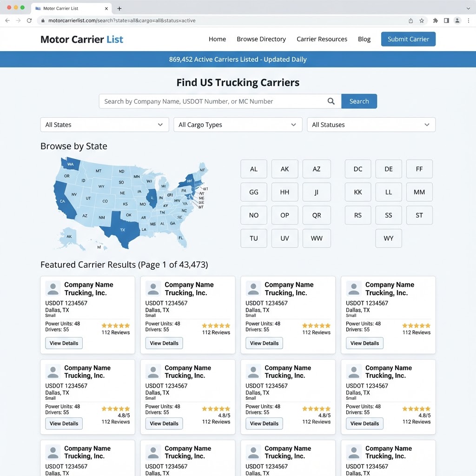Image resolution: width=476 pixels, height=476 pixels.
Task: Choose the AK state button
Action: pyautogui.click(x=285, y=169)
